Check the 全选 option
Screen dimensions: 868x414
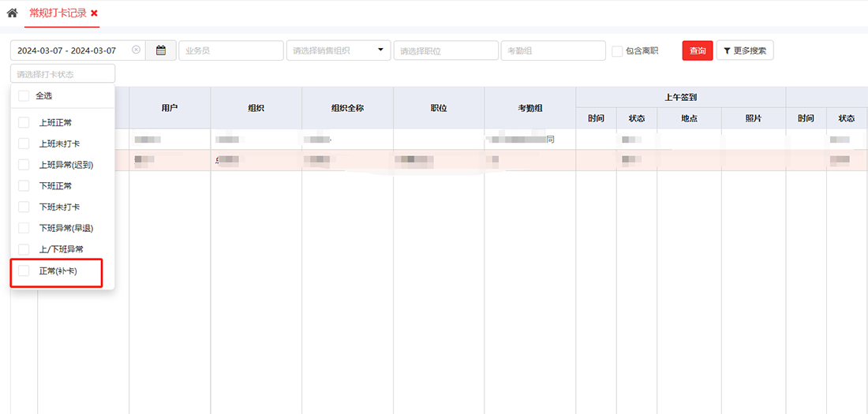click(x=24, y=96)
